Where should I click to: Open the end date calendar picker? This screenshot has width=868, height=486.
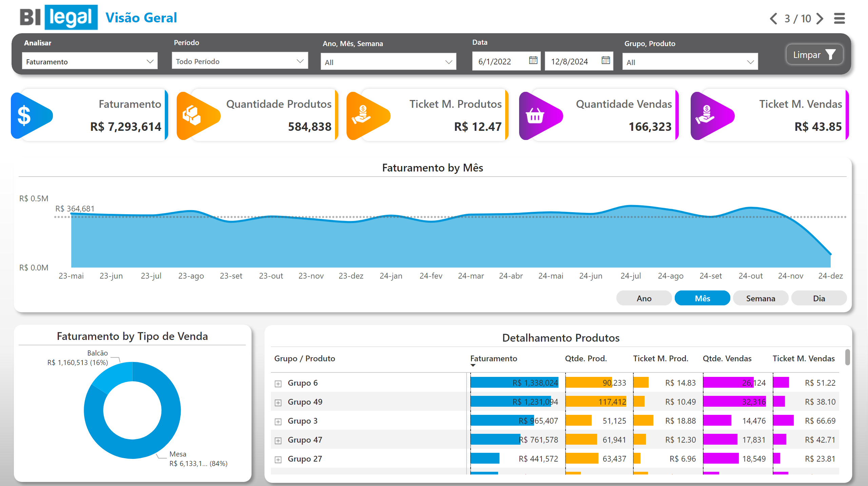click(606, 61)
